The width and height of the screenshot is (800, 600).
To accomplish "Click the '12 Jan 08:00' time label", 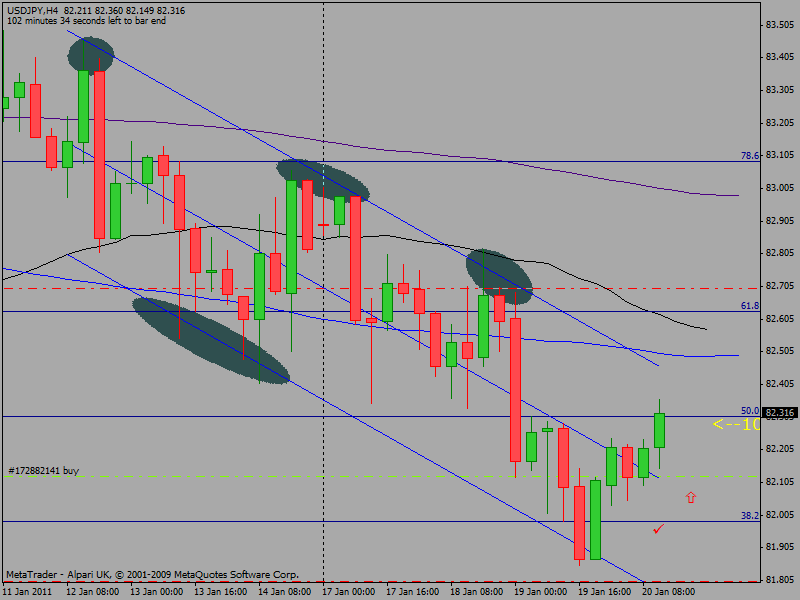I will (x=93, y=592).
